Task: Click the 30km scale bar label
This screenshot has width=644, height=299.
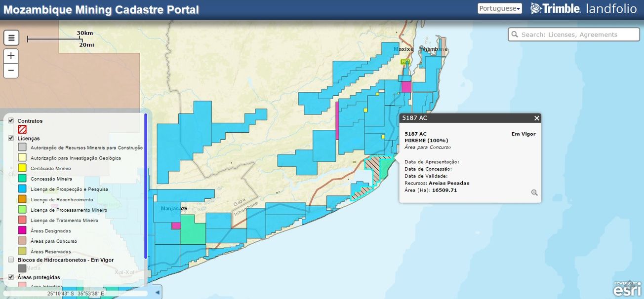Action: pyautogui.click(x=85, y=33)
